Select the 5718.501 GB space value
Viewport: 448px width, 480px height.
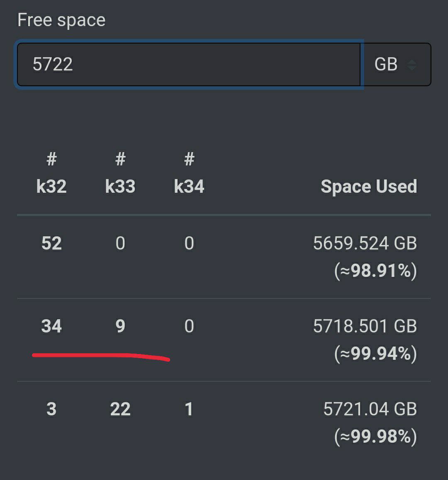click(x=365, y=326)
